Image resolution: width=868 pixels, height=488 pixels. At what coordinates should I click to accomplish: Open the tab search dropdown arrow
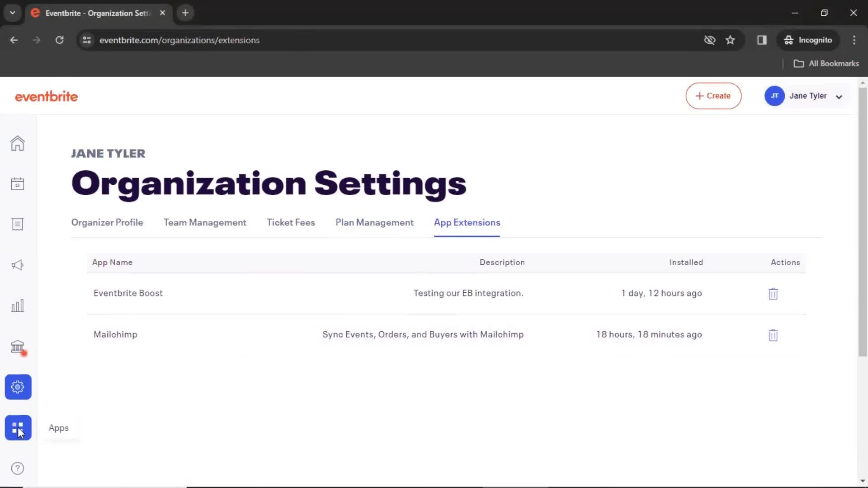pyautogui.click(x=13, y=13)
